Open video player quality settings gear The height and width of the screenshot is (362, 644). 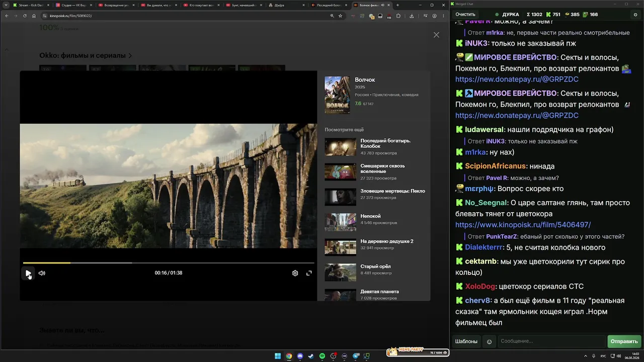[295, 273]
